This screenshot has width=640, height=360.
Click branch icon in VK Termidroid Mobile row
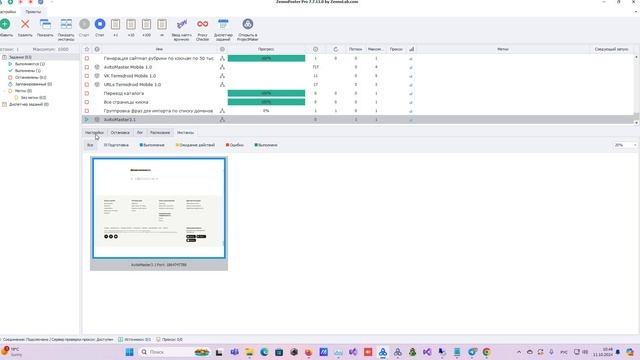click(x=222, y=76)
